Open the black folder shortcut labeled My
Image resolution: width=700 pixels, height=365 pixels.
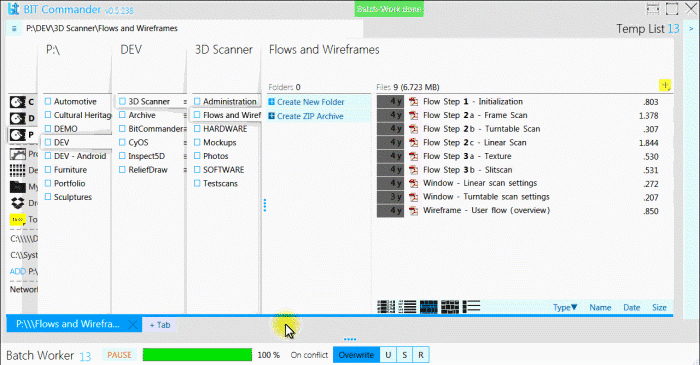(x=18, y=187)
